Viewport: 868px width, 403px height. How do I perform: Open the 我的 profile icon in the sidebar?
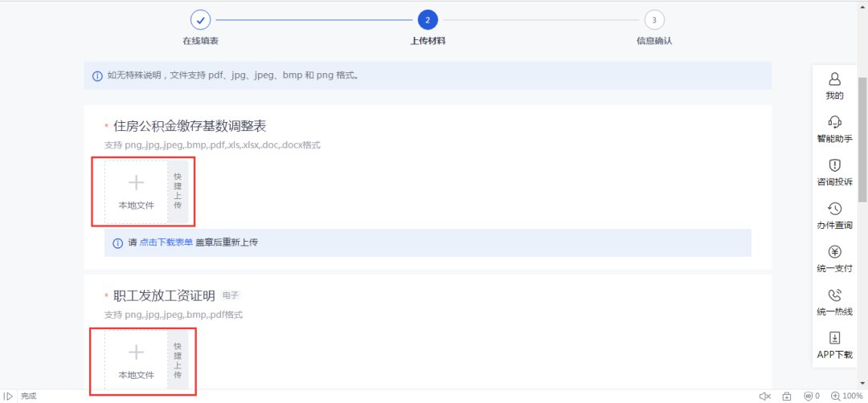[834, 79]
